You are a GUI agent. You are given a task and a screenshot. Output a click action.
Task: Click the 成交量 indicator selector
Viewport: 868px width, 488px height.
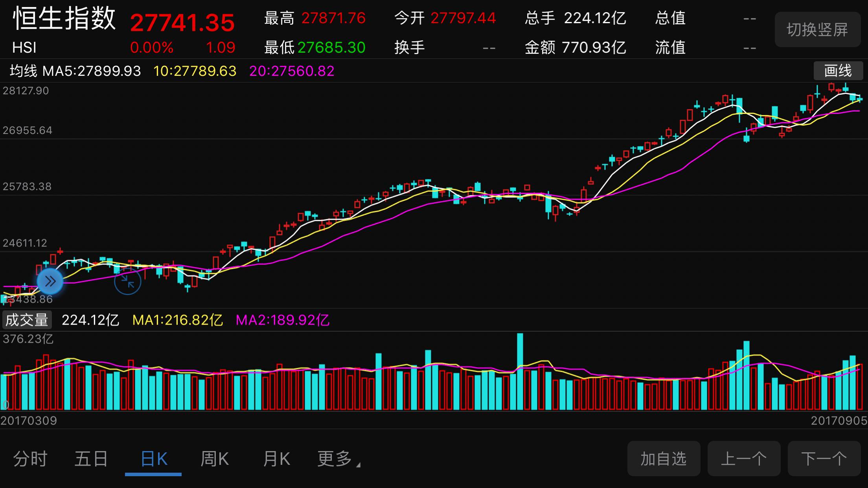[27, 320]
